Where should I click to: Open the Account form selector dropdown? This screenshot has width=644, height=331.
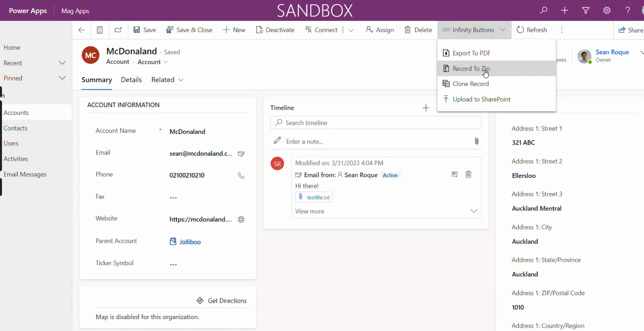[153, 62]
